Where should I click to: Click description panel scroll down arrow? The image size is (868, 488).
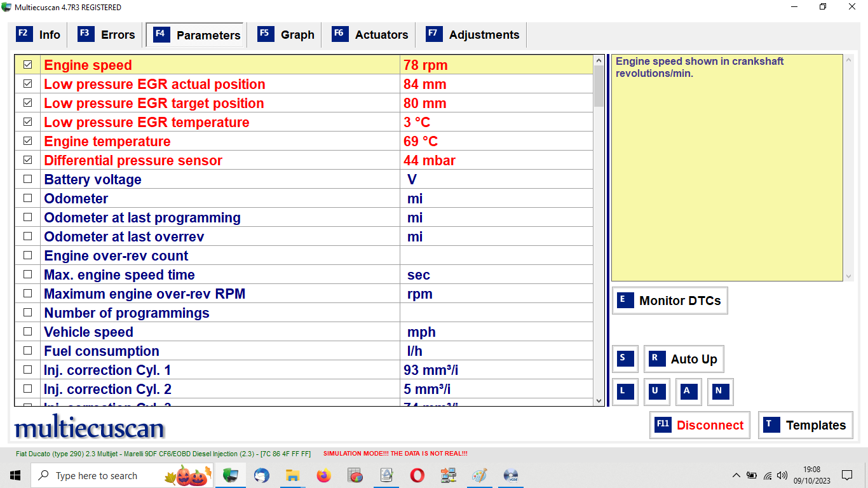pyautogui.click(x=849, y=276)
